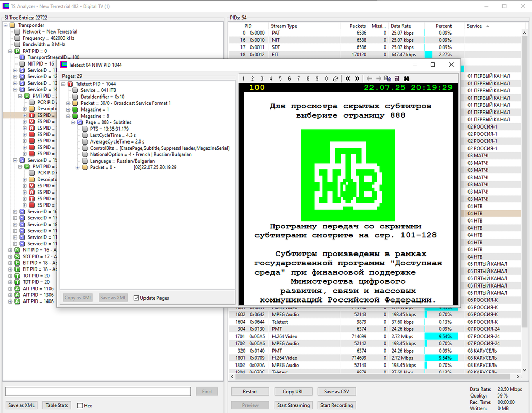The image size is (532, 413).
Task: Collapse the Page = 888 - Subtitles node
Action: 73,122
